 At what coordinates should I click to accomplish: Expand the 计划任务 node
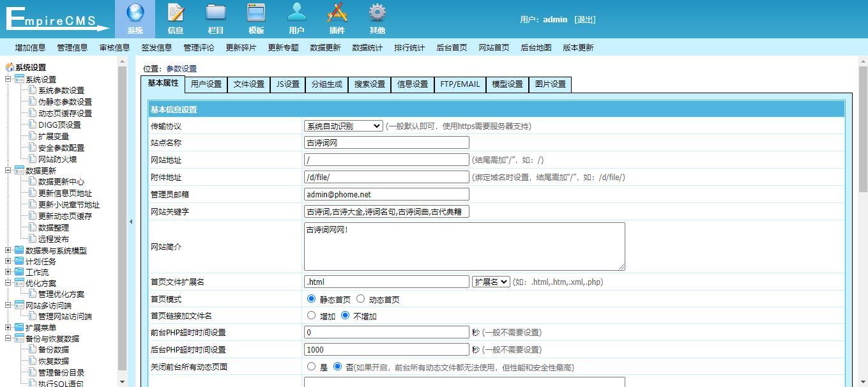pyautogui.click(x=8, y=261)
